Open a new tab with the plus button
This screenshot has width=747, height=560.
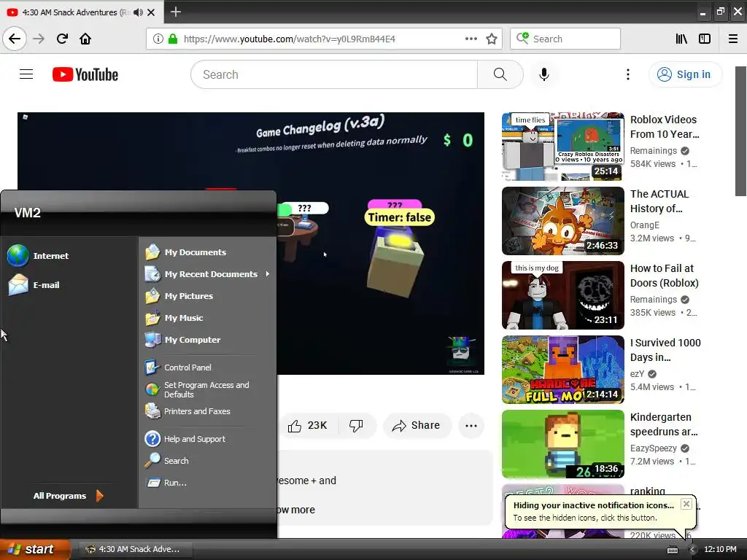(x=175, y=12)
